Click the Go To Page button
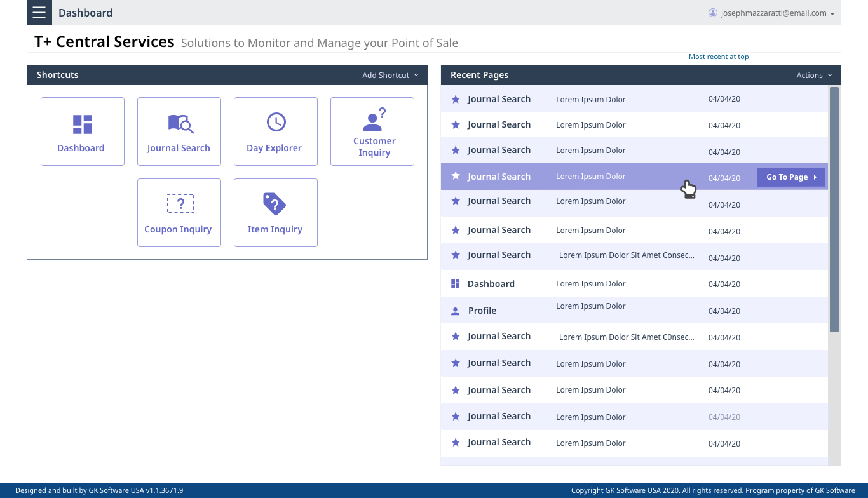This screenshot has height=498, width=868. click(791, 177)
